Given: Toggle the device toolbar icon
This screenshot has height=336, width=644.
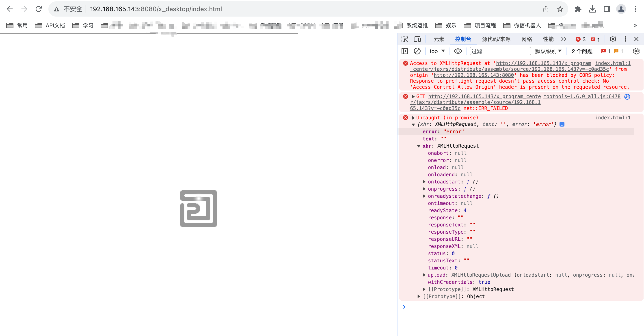Looking at the screenshot, I should [x=417, y=39].
